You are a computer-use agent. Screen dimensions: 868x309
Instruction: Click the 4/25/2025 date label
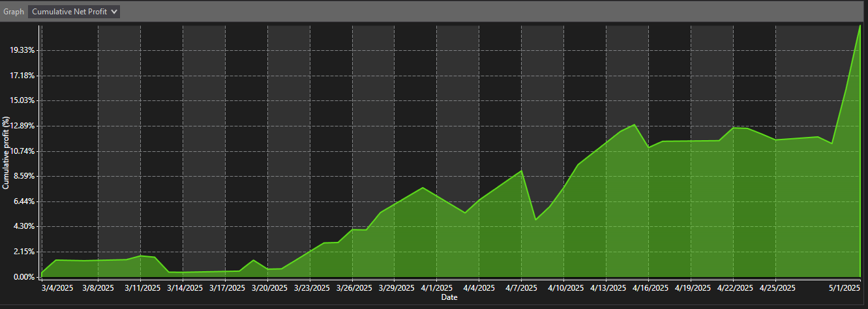pyautogui.click(x=775, y=287)
